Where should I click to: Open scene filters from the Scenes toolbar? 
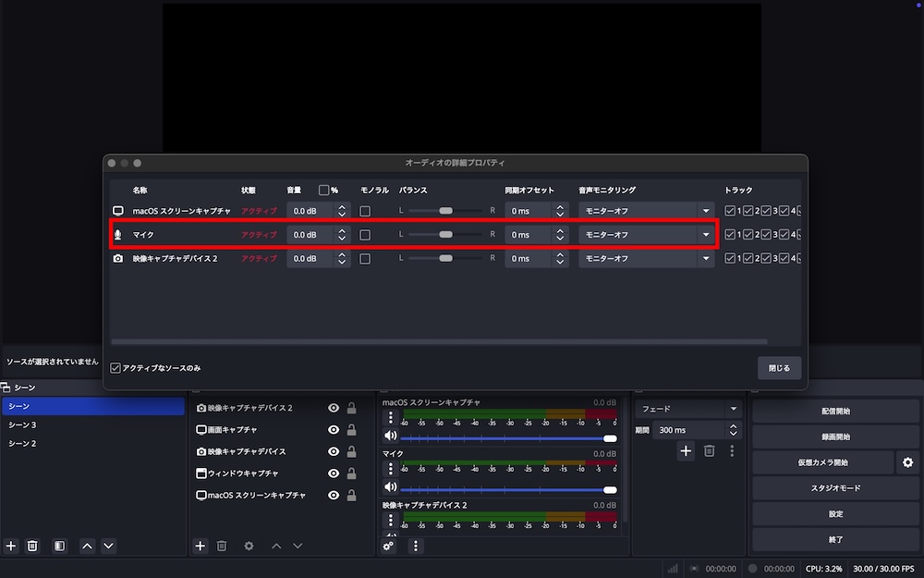tap(59, 546)
